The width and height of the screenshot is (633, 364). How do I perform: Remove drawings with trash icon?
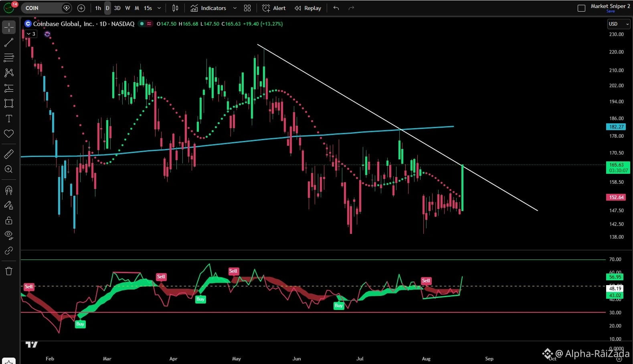[9, 271]
